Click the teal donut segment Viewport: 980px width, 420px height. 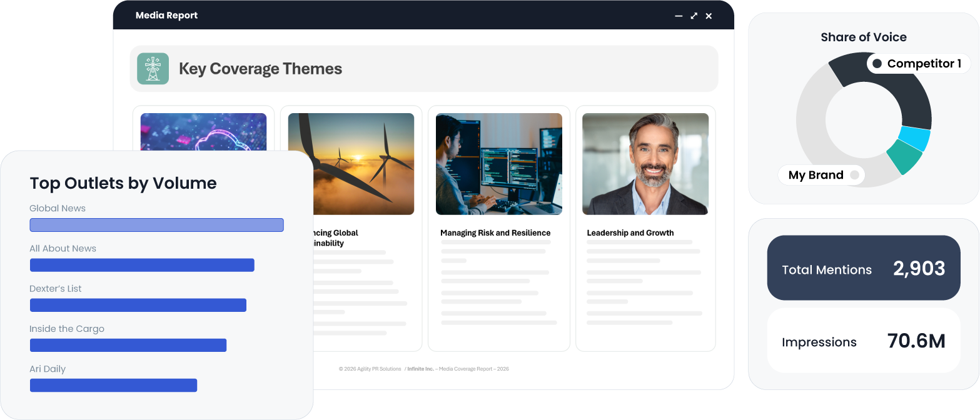tap(904, 157)
